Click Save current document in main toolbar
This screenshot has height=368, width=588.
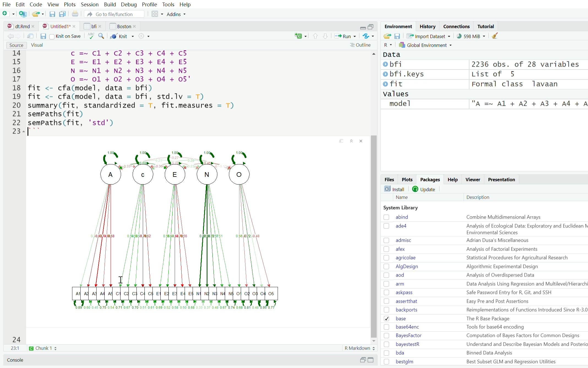tap(52, 14)
